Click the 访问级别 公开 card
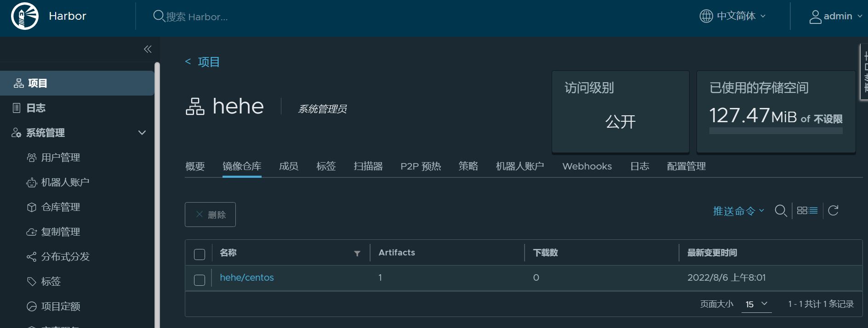 (621, 111)
